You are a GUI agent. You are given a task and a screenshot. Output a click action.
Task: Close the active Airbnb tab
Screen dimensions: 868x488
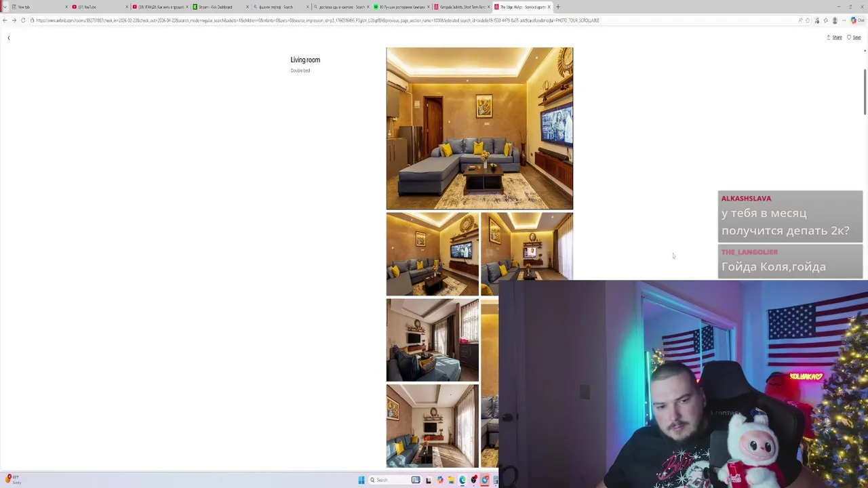tap(549, 7)
